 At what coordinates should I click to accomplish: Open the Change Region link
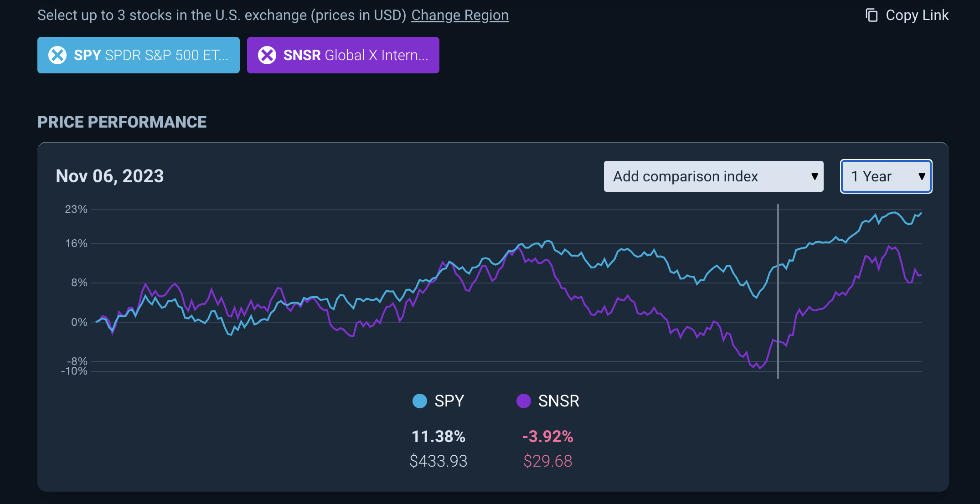(x=460, y=15)
